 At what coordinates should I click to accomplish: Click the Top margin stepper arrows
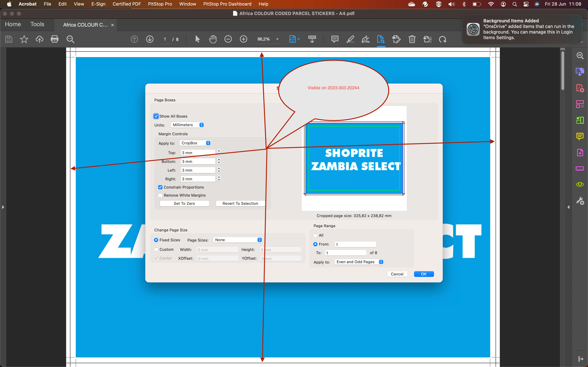(x=219, y=152)
